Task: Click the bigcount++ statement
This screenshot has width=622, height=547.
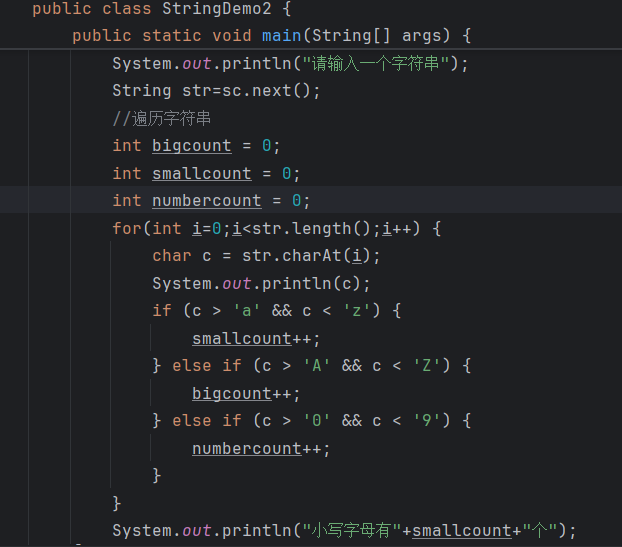Action: tap(246, 394)
